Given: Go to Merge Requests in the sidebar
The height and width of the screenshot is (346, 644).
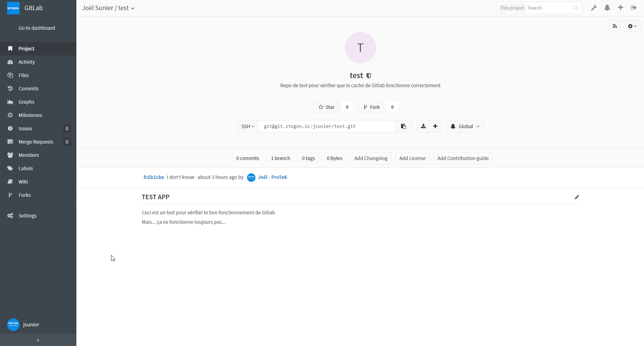Looking at the screenshot, I should (x=36, y=142).
